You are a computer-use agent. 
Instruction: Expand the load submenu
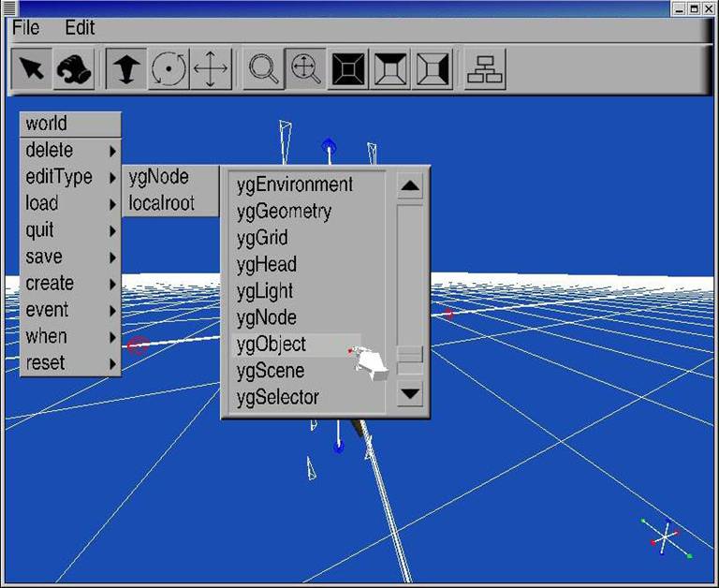[70, 203]
